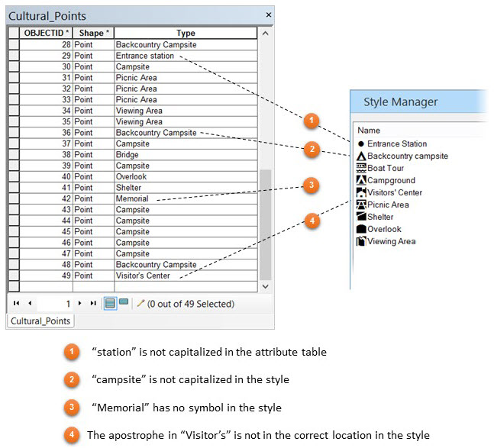Select the Picnic Area symbol icon
This screenshot has height=448, width=494.
tap(361, 205)
